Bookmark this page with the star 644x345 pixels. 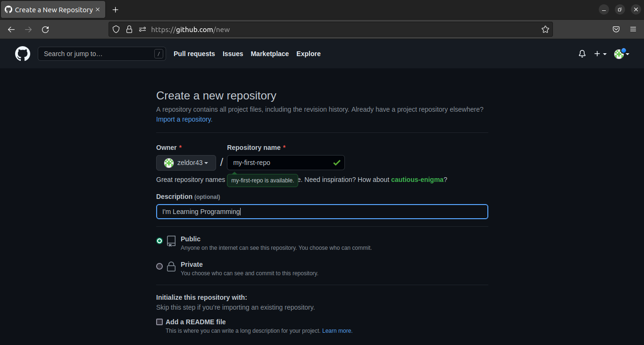point(545,29)
